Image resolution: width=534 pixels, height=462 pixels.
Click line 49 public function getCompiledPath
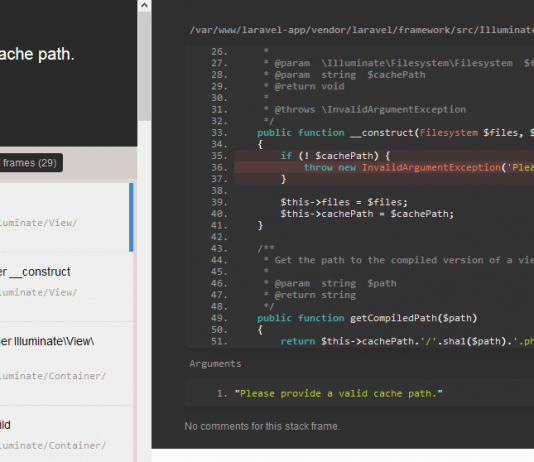pos(367,318)
